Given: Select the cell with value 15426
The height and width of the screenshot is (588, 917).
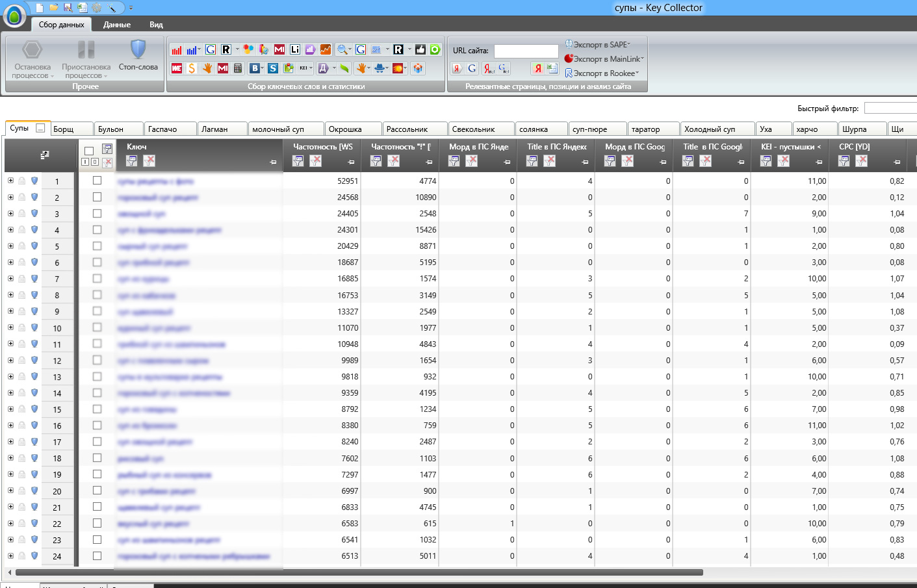Looking at the screenshot, I should [x=400, y=229].
